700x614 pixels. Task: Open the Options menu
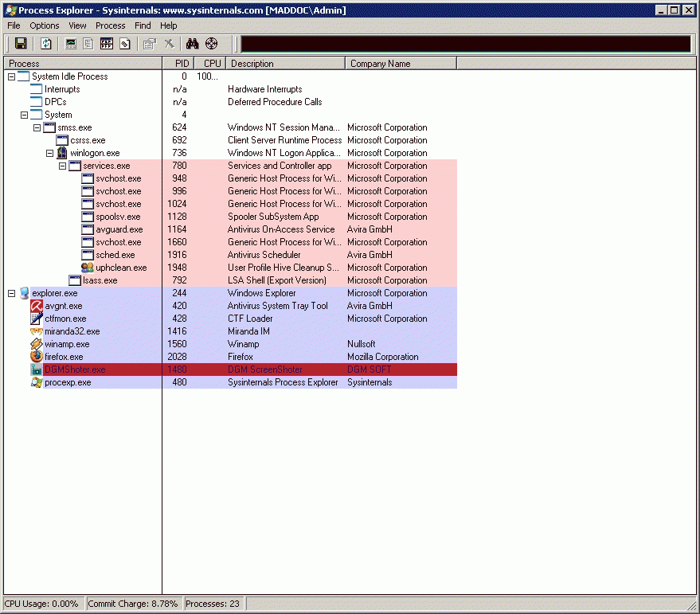[x=45, y=25]
